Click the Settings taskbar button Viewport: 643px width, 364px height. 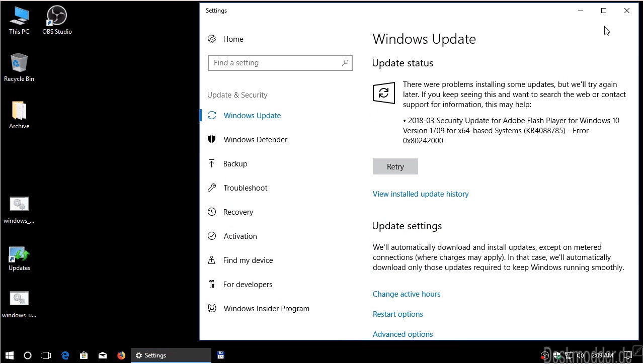(x=171, y=355)
